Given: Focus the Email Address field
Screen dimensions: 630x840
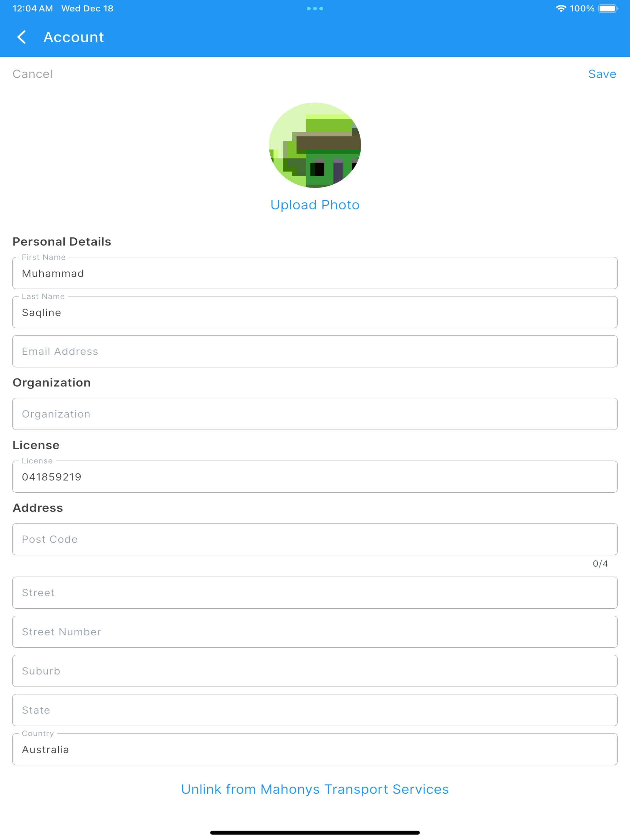Looking at the screenshot, I should 315,351.
